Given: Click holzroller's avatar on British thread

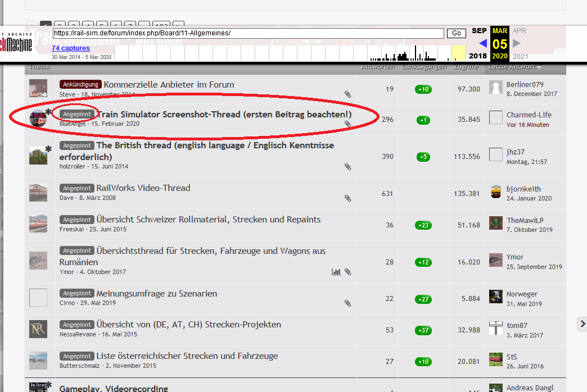Looking at the screenshot, I should coord(38,156).
